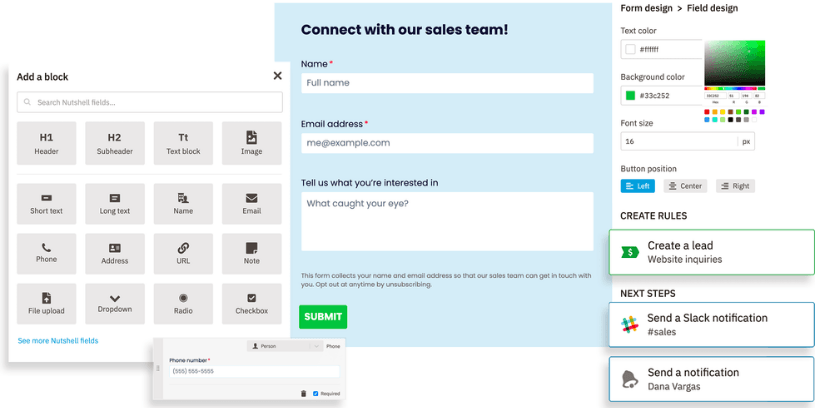815x408 pixels.
Task: Choose the URL field block
Action: tap(183, 253)
